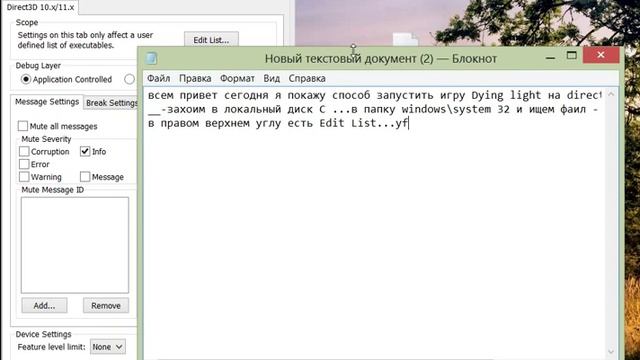Click the Notepad scrollbar up arrow
The image size is (640, 360).
pyautogui.click(x=611, y=95)
